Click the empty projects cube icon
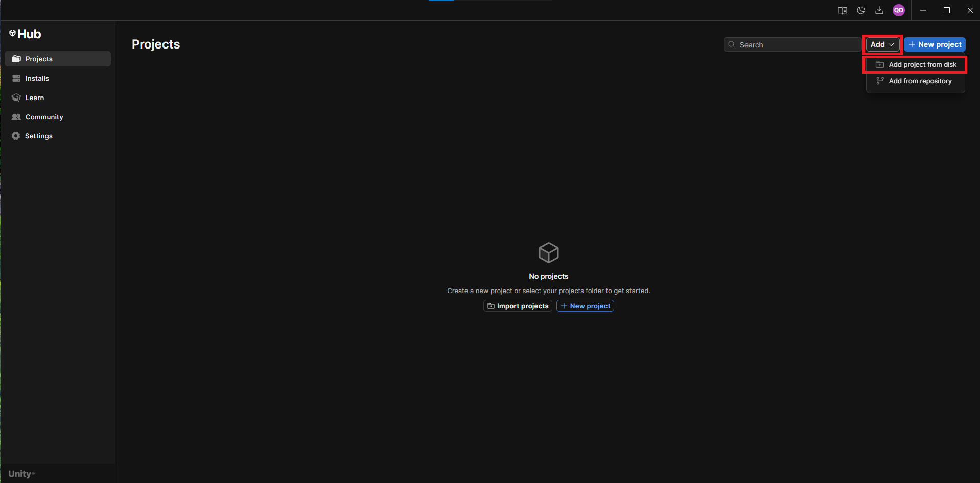The height and width of the screenshot is (483, 980). click(548, 253)
